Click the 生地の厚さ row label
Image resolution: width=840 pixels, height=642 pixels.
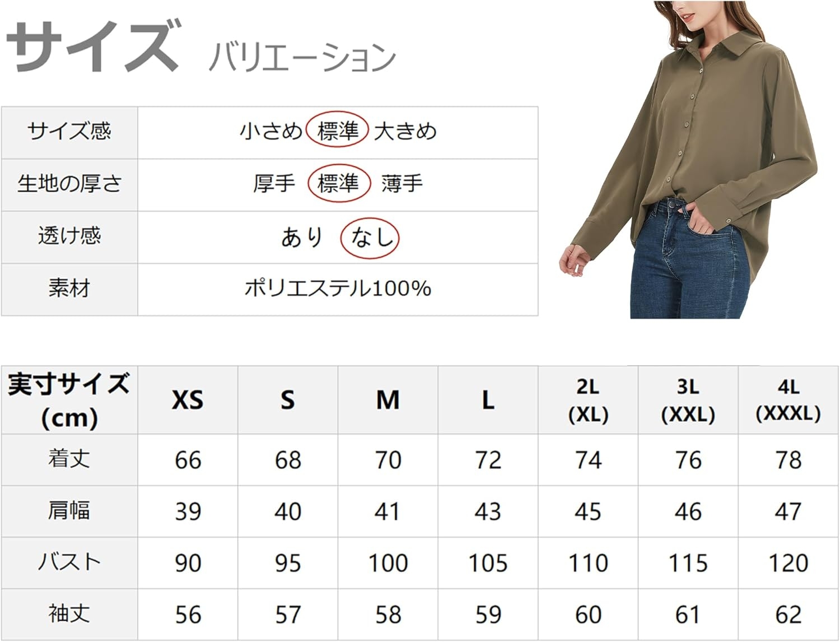(69, 184)
